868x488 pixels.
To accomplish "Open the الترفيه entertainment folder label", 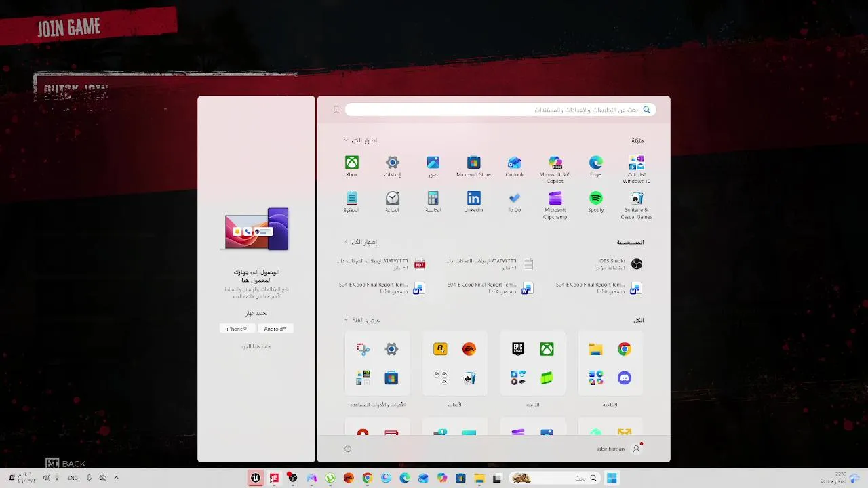I will click(x=533, y=405).
